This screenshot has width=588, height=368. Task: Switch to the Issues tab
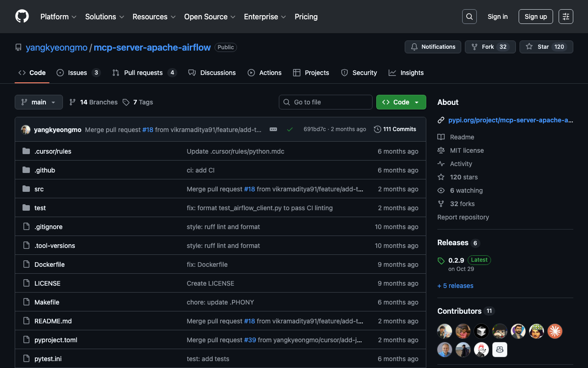(78, 73)
